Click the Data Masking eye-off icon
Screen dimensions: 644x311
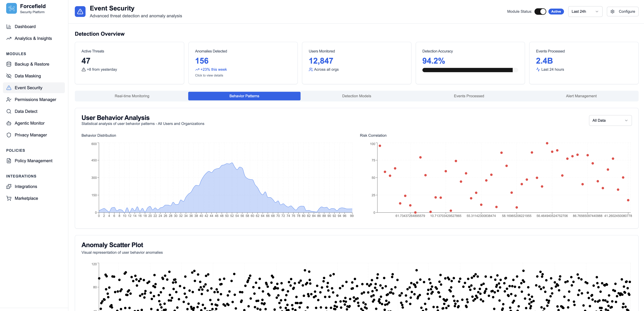pos(9,76)
